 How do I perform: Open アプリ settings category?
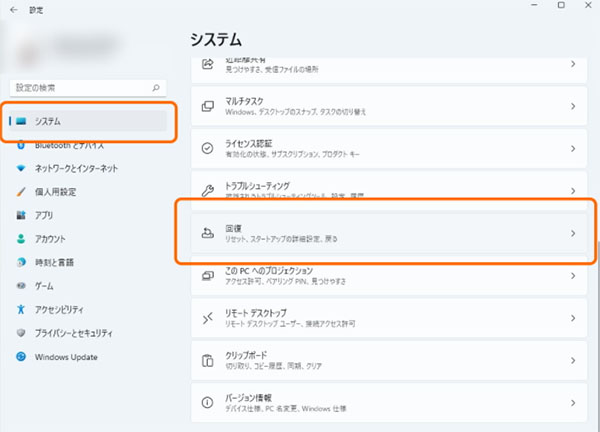coord(88,215)
